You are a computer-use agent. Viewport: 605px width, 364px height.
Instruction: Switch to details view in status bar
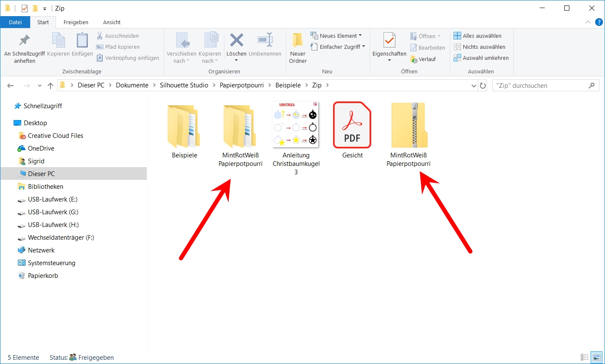[x=585, y=358]
